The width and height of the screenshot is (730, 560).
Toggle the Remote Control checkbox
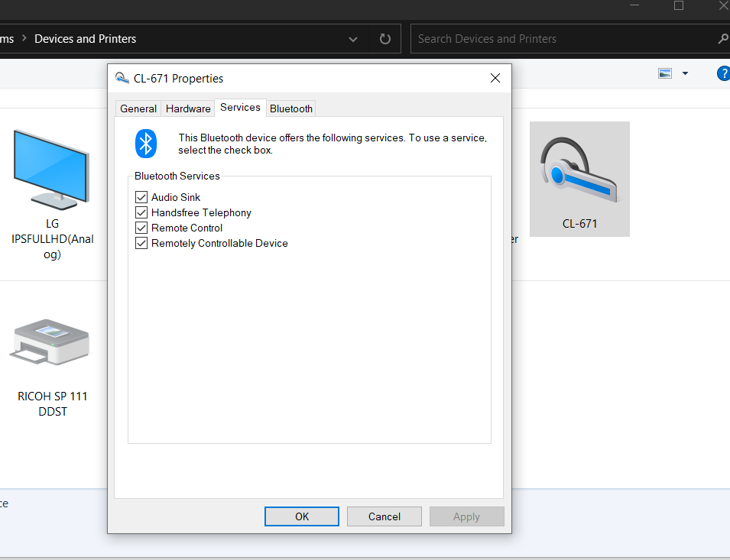[x=141, y=228]
